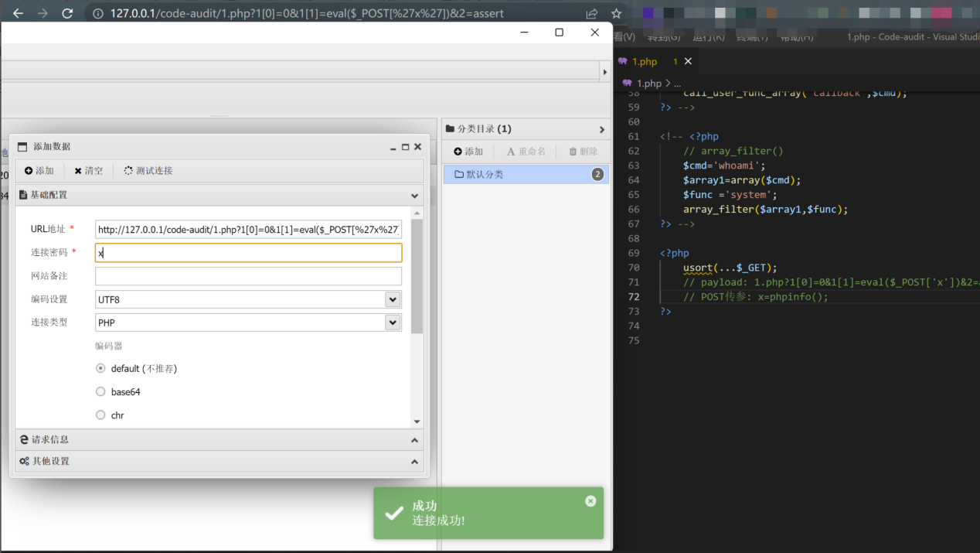Click the POST传参 comment line
Viewport: 980px width, 553px height.
[756, 297]
